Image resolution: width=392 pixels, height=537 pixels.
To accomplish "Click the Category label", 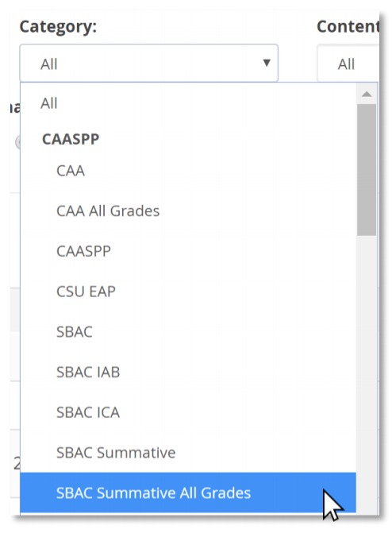I will 58,27.
